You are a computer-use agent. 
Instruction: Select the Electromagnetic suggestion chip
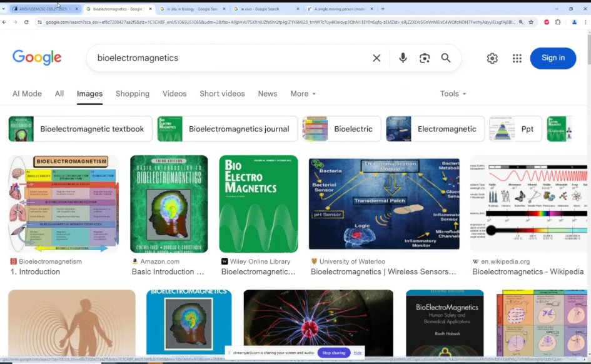click(x=435, y=129)
